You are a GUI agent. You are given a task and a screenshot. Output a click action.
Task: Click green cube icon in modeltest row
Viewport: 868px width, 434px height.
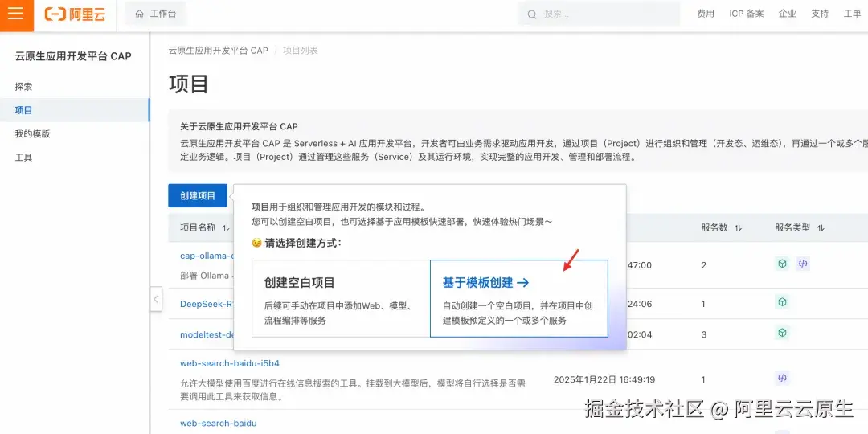(782, 333)
